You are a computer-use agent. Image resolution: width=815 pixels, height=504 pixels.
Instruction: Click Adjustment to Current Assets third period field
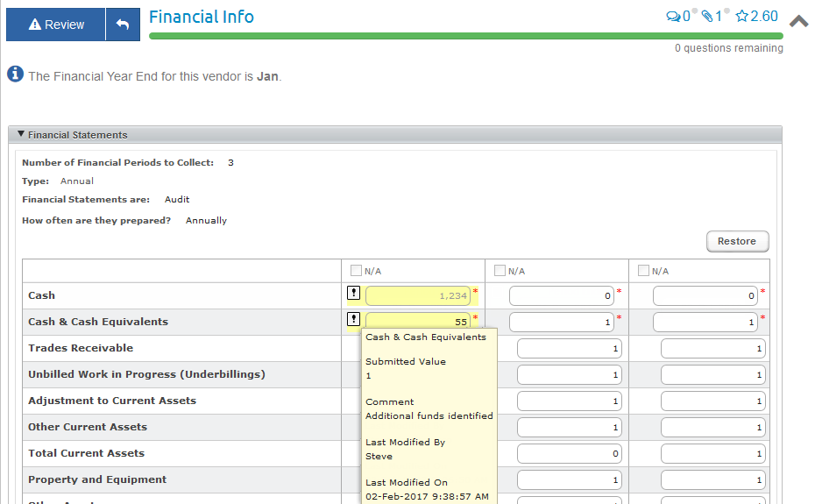pos(713,401)
